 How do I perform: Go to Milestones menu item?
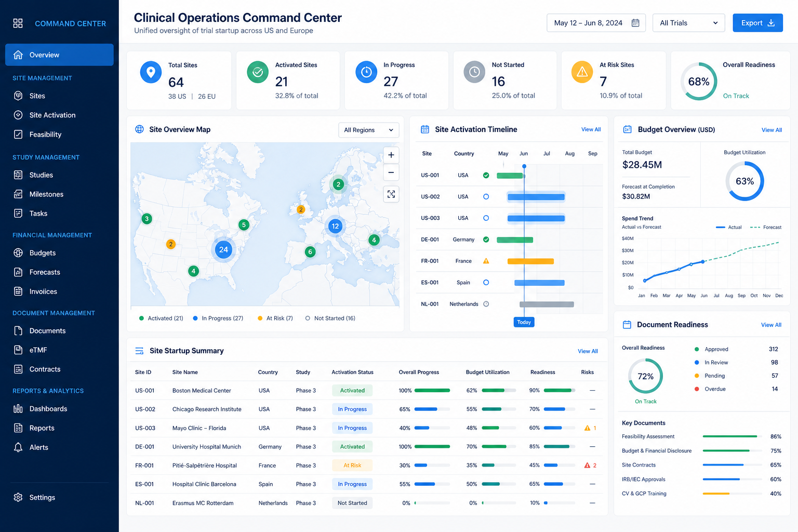tap(46, 194)
